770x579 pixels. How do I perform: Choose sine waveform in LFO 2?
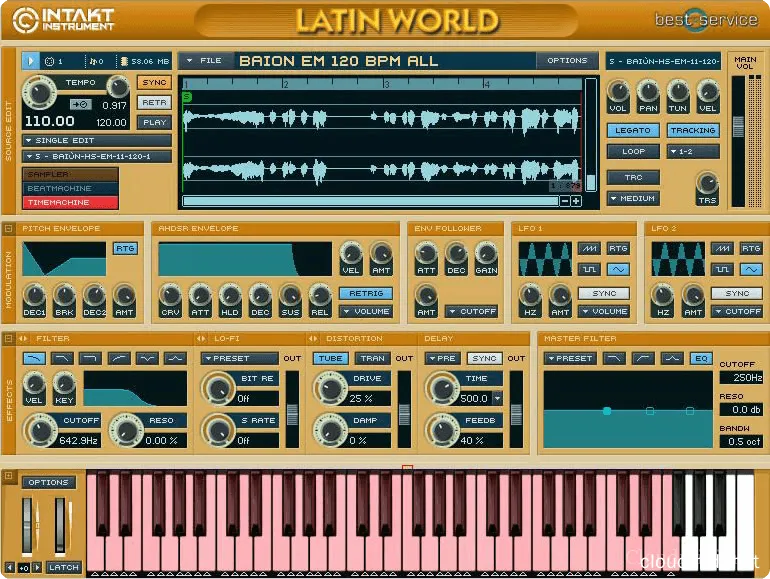pos(751,270)
